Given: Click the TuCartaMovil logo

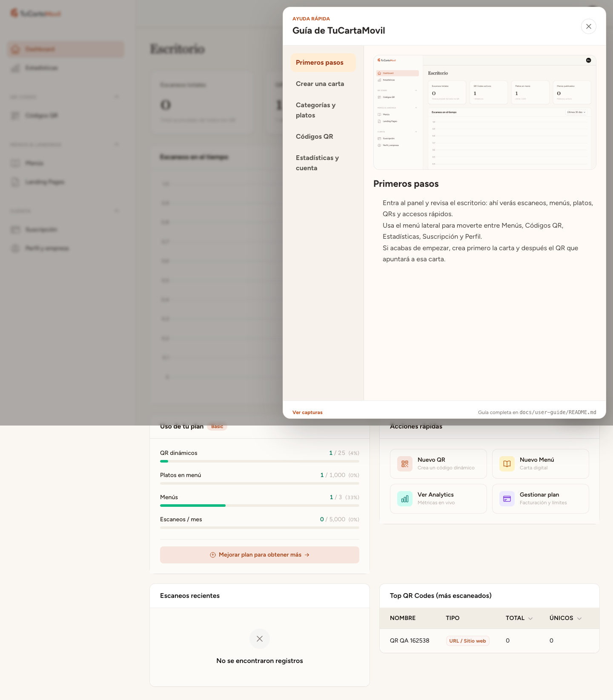Looking at the screenshot, I should 36,14.
